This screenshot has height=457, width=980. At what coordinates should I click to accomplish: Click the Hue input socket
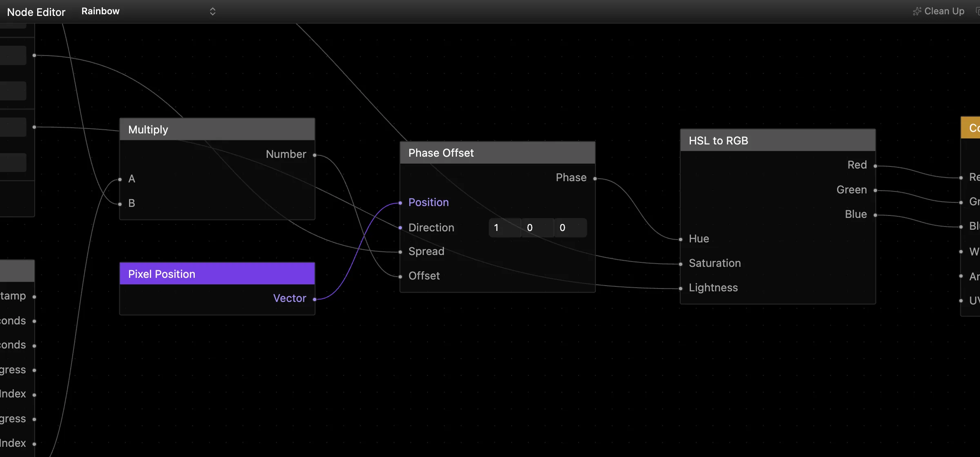click(681, 240)
